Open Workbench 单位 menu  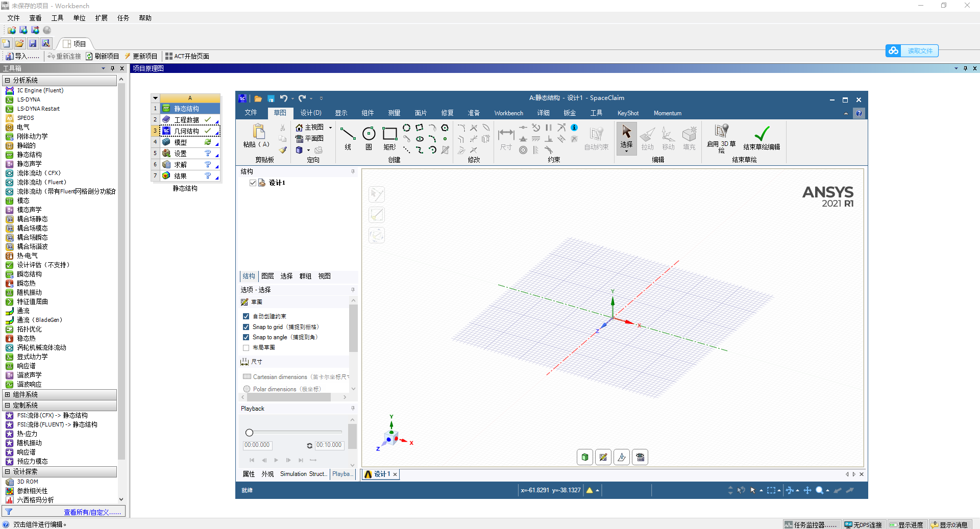79,18
